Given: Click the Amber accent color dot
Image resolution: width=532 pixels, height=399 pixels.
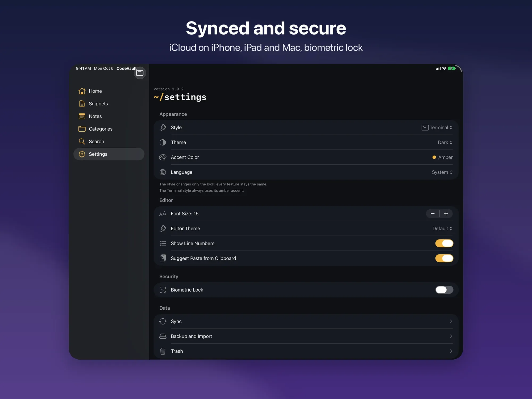Looking at the screenshot, I should point(434,157).
